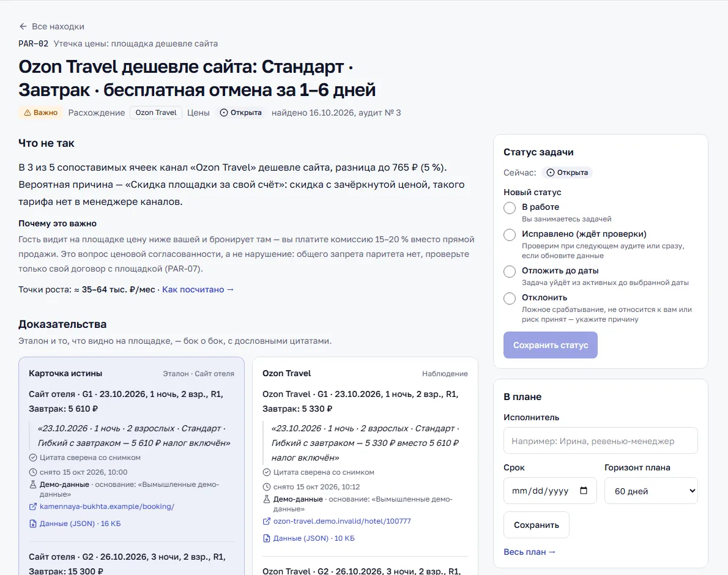Select the 'В работе' radio button

510,207
